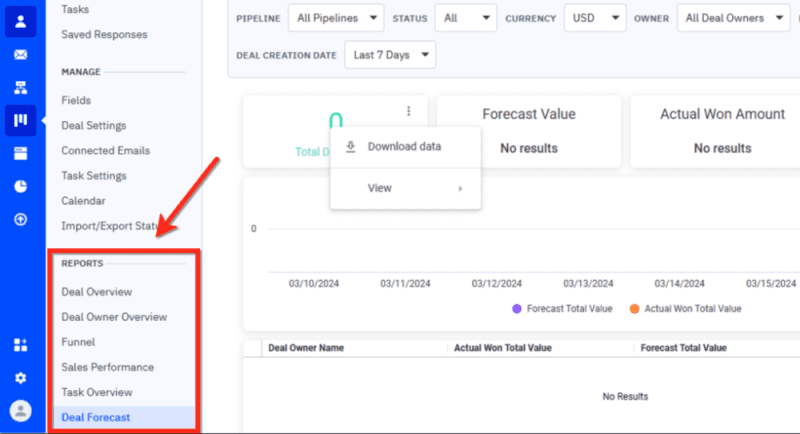Screen dimensions: 800x434
Task: Change the Deal Creation Date range
Action: [x=390, y=55]
